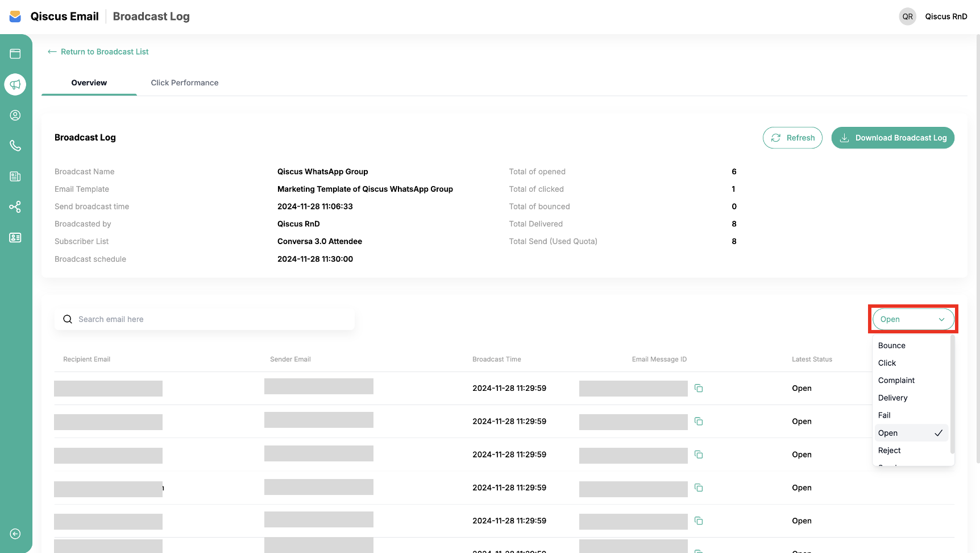Copy message ID in first table row
Screen dimensions: 980x553
click(x=699, y=389)
